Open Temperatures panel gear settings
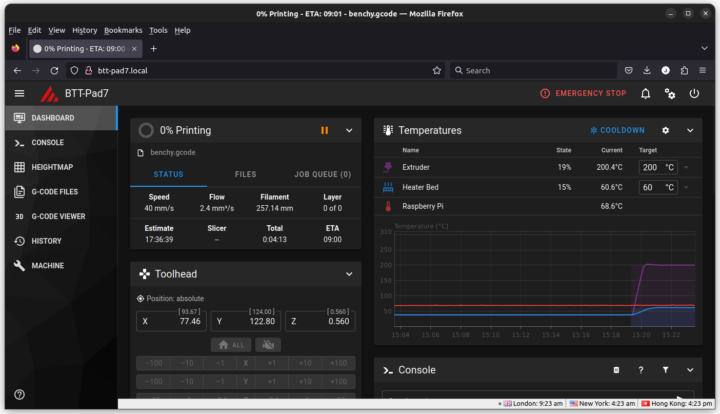 665,130
